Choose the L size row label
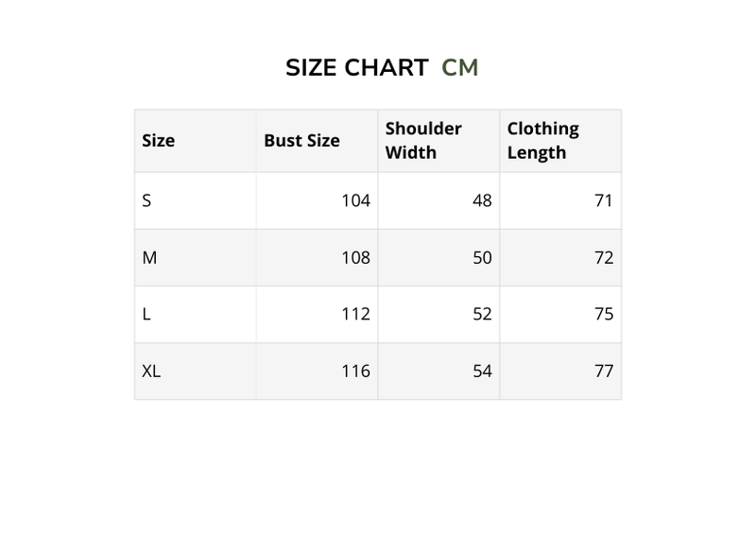Viewport: 756px width, 553px height. click(146, 314)
